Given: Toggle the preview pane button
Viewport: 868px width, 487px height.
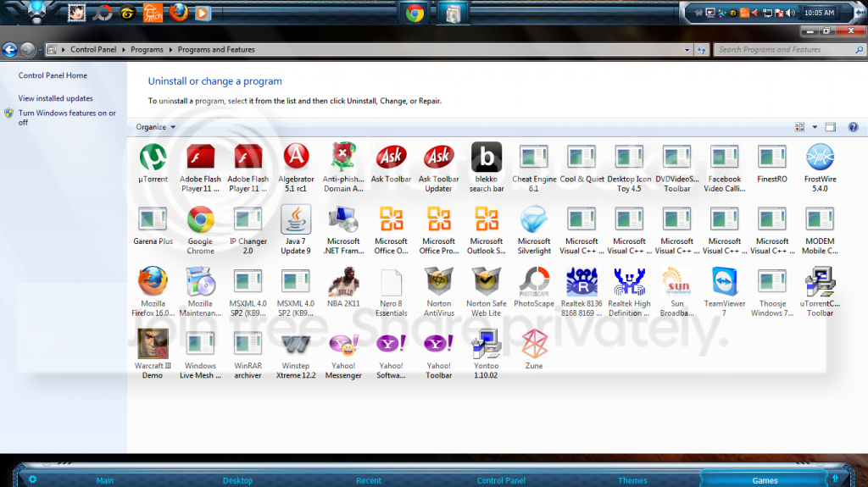Looking at the screenshot, I should pos(831,127).
